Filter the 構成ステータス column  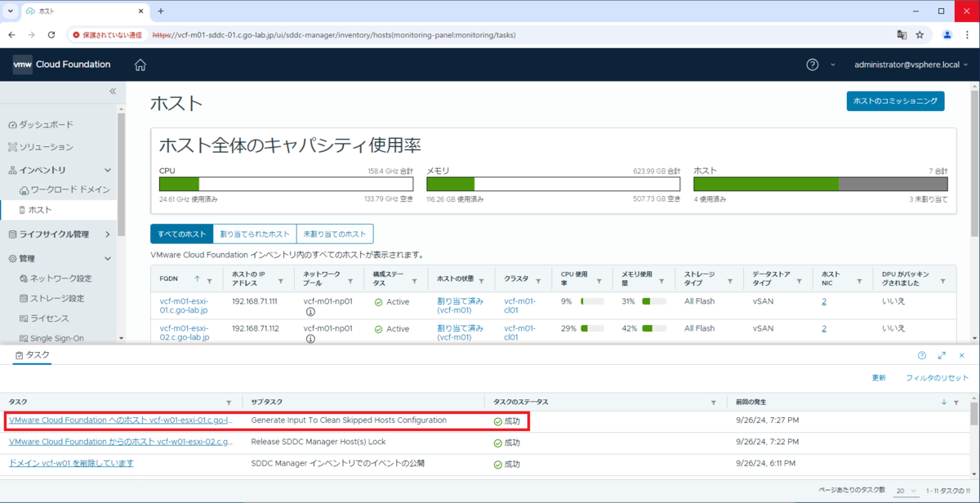pos(415,280)
